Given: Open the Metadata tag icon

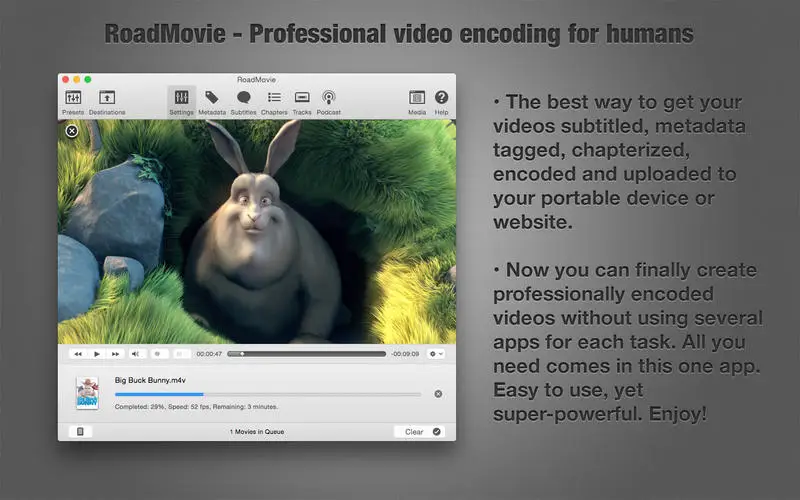Looking at the screenshot, I should coord(212,102).
